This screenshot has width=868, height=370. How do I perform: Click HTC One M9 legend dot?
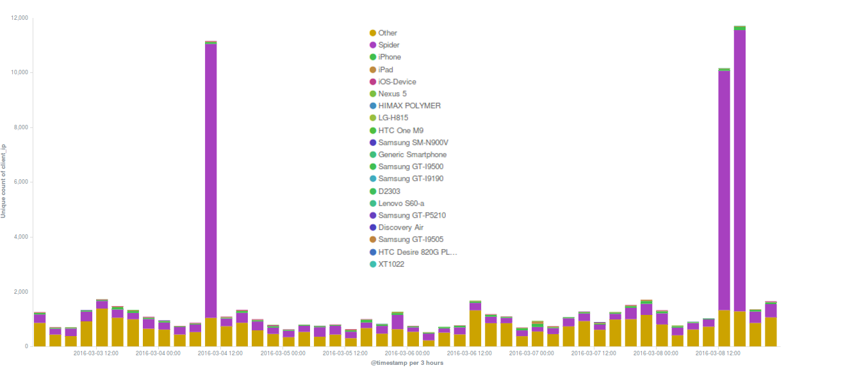[x=373, y=131]
